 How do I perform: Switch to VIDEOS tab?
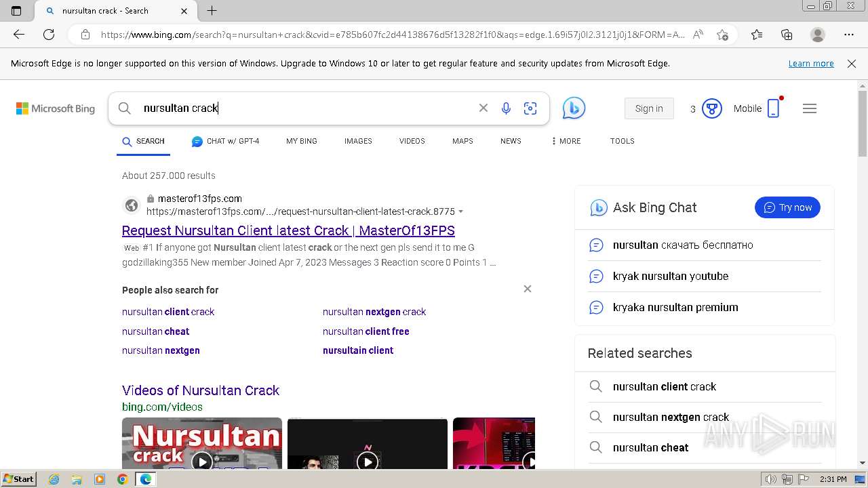(412, 142)
